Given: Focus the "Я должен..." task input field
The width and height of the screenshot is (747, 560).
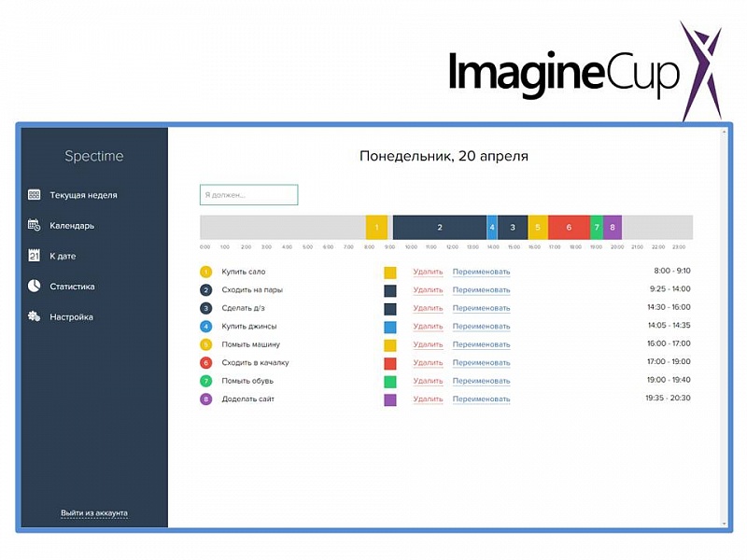Looking at the screenshot, I should pyautogui.click(x=248, y=195).
